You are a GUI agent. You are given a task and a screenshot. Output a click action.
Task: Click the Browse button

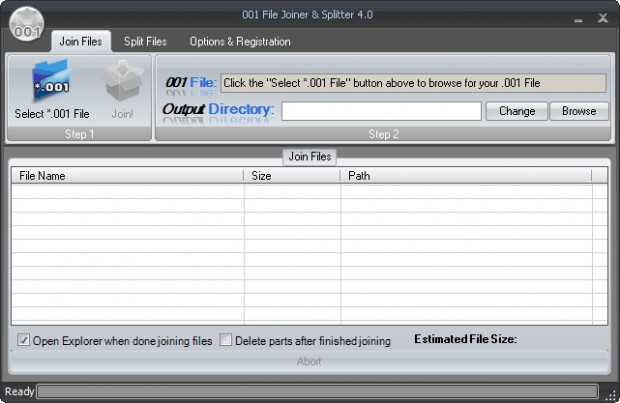[579, 111]
